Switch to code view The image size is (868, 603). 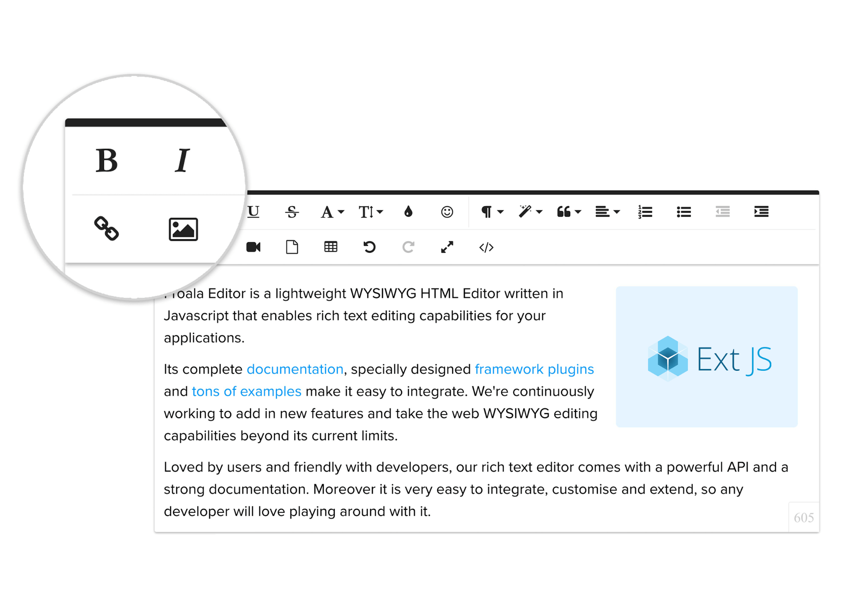point(486,247)
